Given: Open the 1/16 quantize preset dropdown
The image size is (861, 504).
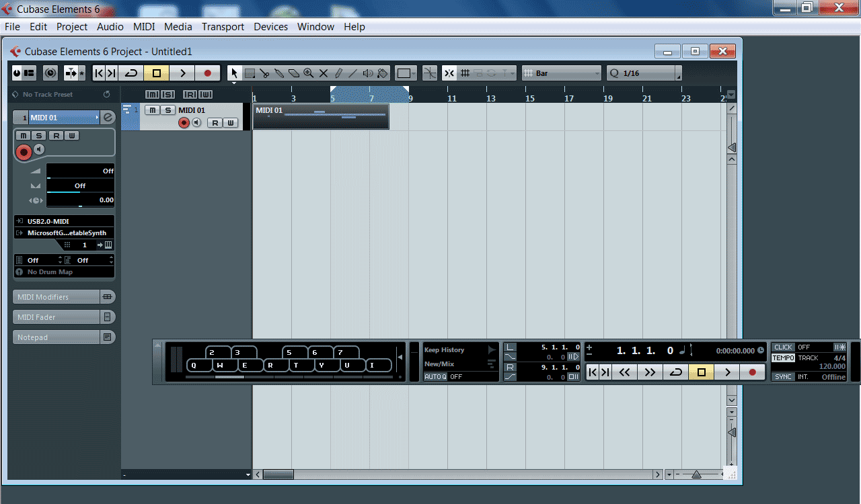Looking at the screenshot, I should point(644,73).
